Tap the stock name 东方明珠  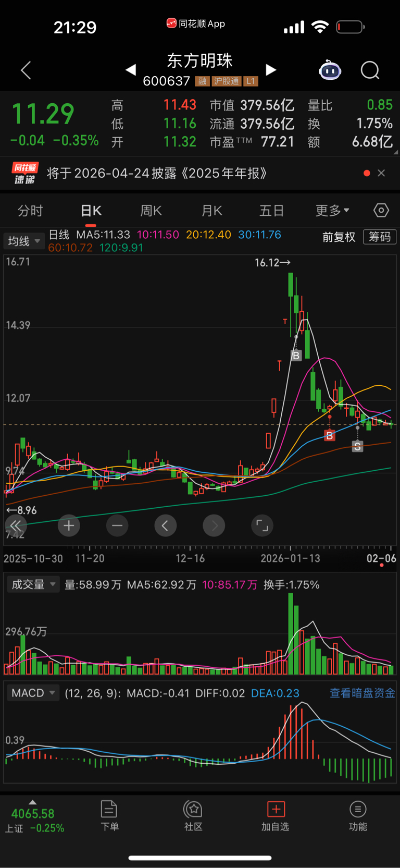[200, 60]
